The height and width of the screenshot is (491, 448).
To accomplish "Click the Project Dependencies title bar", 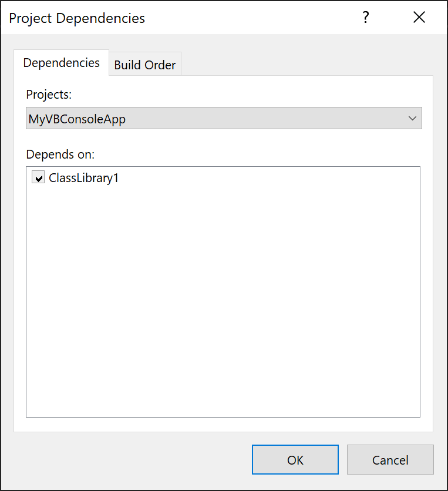I will click(x=176, y=18).
